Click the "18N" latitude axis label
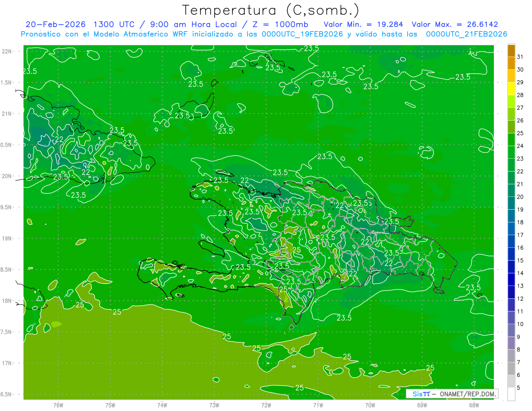532x411 pixels. [x=7, y=301]
